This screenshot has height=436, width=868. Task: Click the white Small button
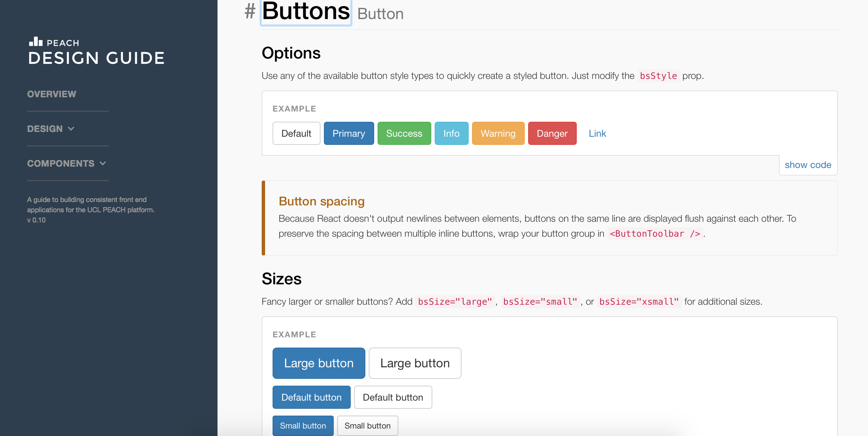(367, 425)
